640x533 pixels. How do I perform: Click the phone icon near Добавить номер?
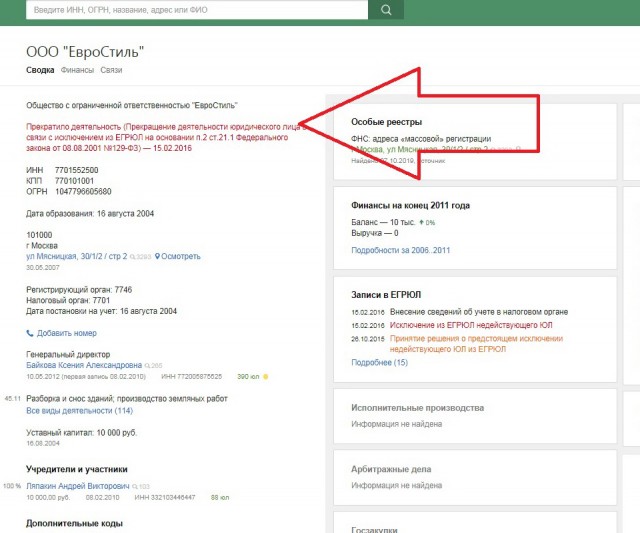[x=30, y=333]
